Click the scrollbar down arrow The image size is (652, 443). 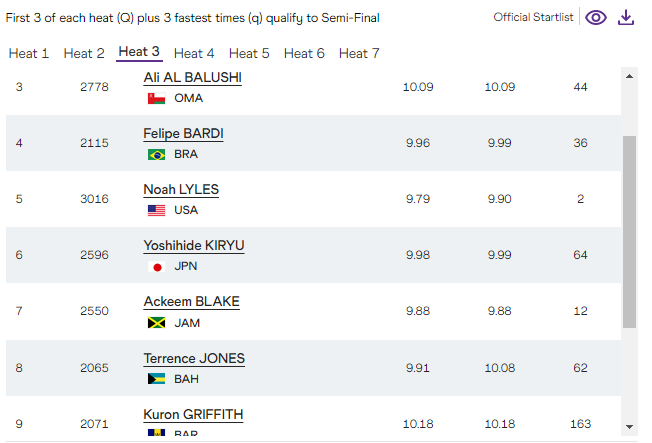point(629,427)
